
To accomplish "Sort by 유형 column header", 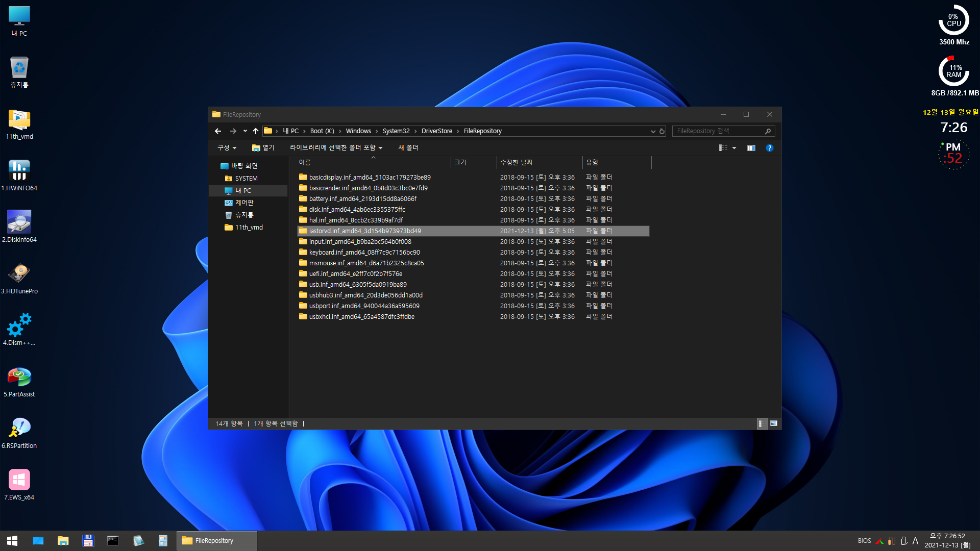I will 617,162.
